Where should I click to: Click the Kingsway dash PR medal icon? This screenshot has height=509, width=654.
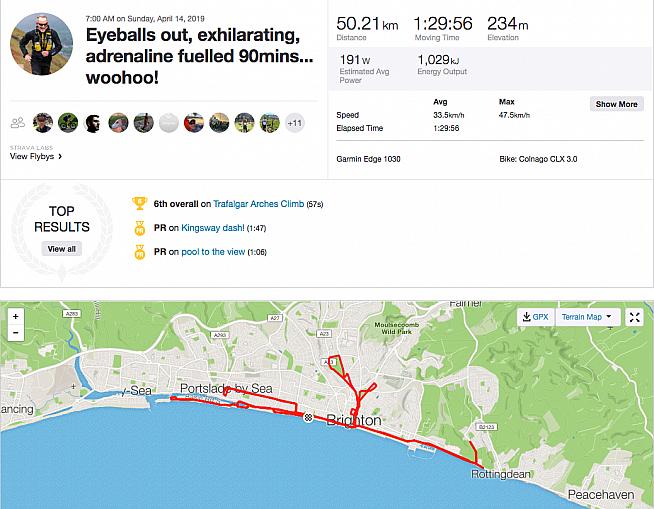tap(140, 228)
